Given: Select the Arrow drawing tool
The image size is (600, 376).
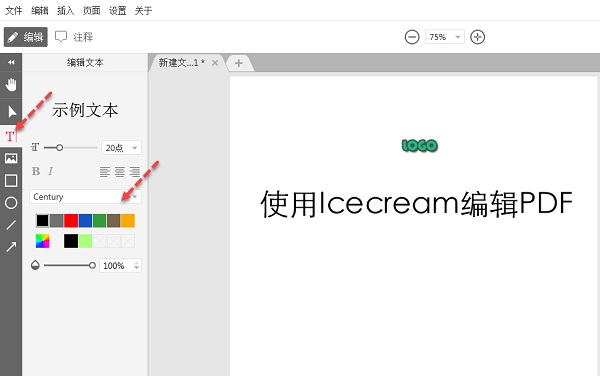Looking at the screenshot, I should coord(11,247).
